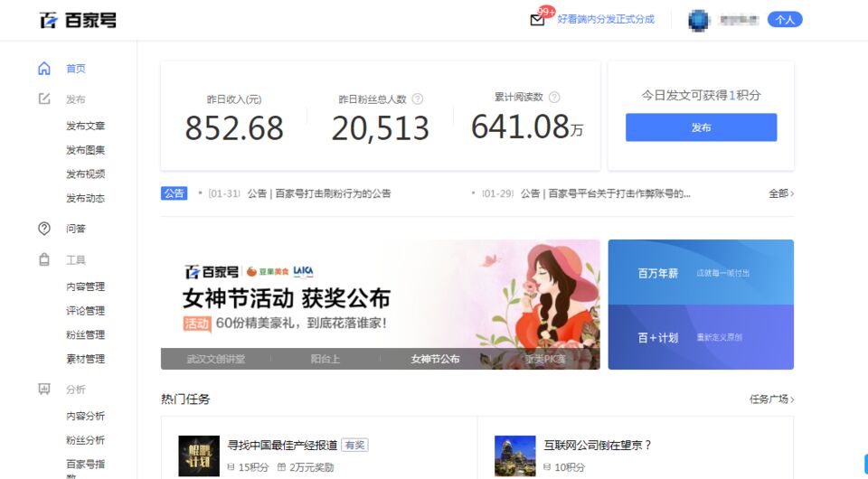
Task: Click the 分析 chart icon in sidebar
Action: point(43,390)
